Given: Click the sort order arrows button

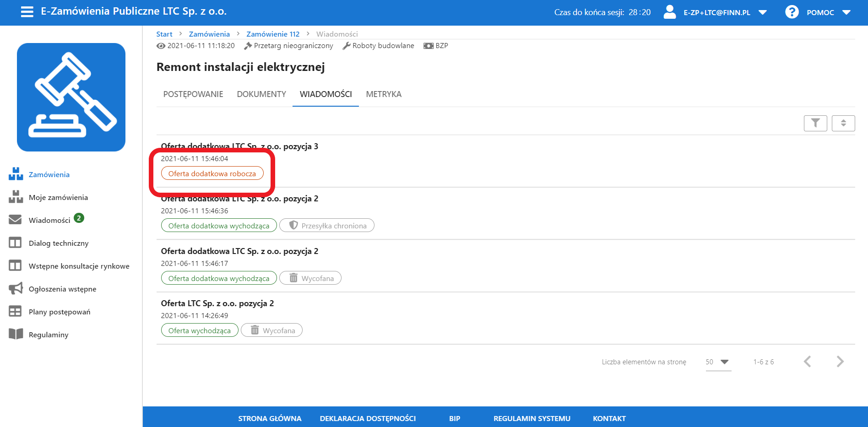Looking at the screenshot, I should (x=843, y=123).
